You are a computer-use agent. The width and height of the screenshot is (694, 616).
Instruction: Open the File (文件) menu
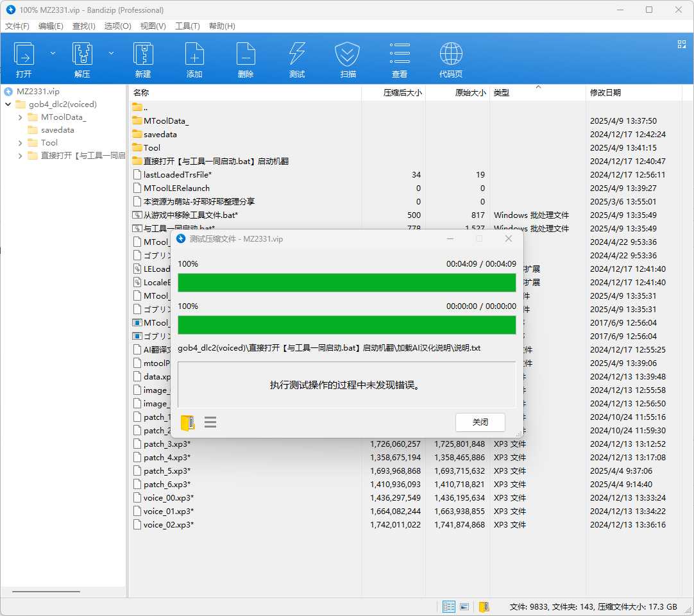pyautogui.click(x=17, y=26)
